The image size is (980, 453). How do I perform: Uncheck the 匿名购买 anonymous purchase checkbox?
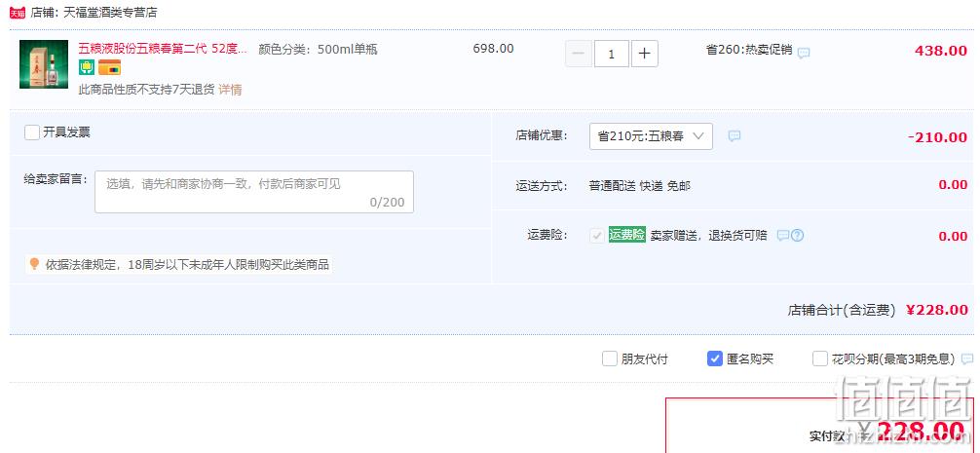click(x=715, y=359)
